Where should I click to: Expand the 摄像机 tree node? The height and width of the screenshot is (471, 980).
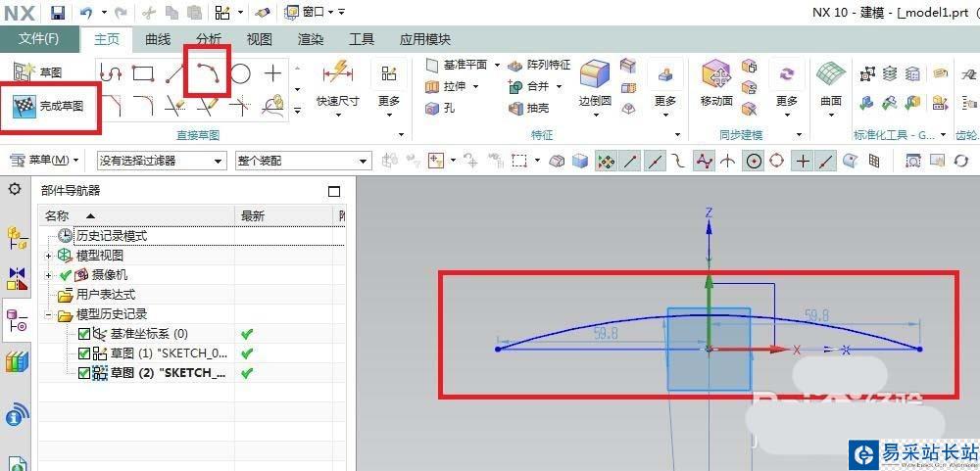coord(49,275)
